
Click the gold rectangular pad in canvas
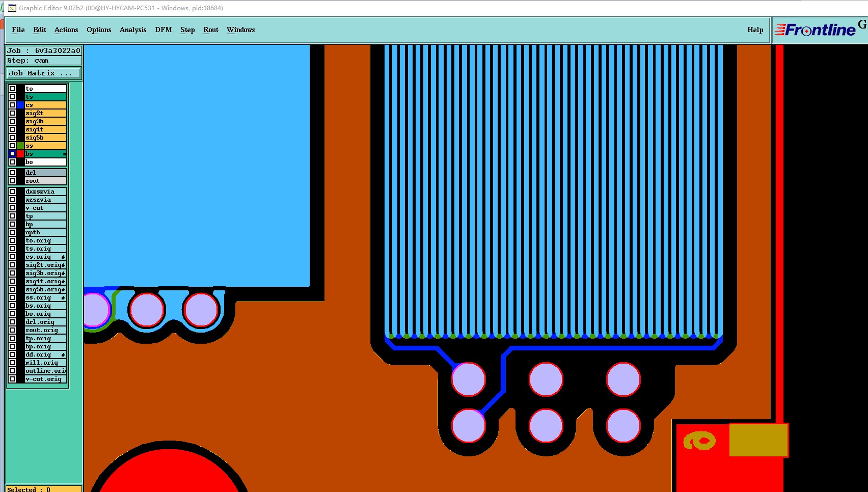click(x=758, y=440)
